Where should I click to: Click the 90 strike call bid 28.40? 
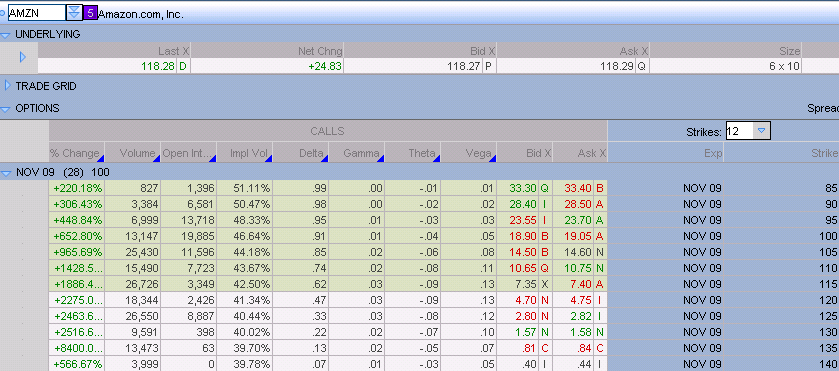pyautogui.click(x=523, y=204)
